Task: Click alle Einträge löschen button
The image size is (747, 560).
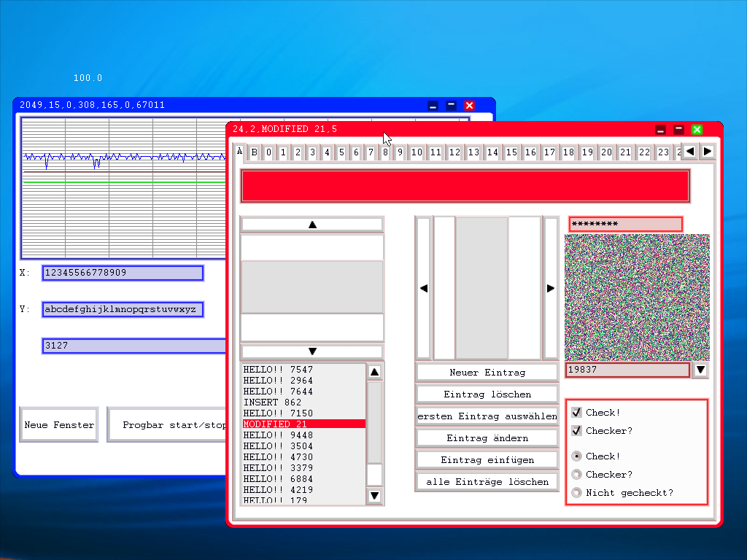Action: pos(487,482)
